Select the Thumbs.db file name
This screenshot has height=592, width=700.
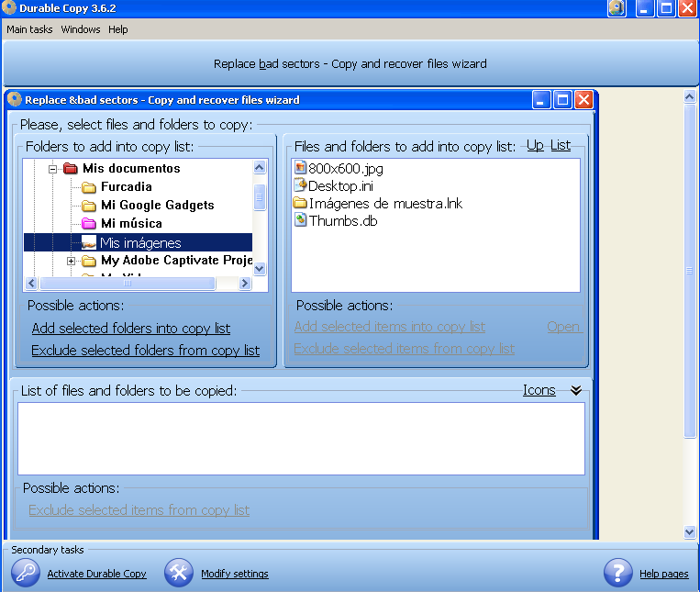pos(343,221)
